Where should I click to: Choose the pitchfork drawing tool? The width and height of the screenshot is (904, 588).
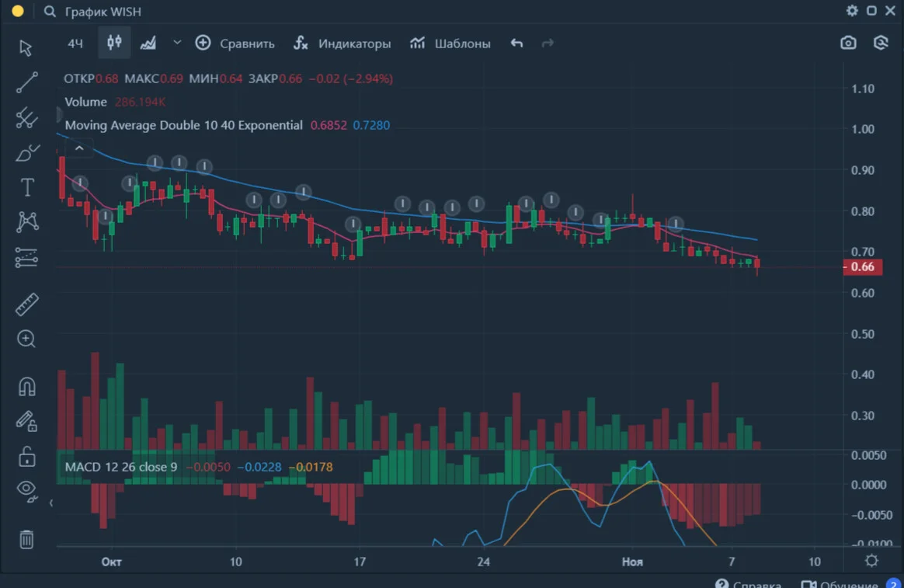click(x=26, y=117)
